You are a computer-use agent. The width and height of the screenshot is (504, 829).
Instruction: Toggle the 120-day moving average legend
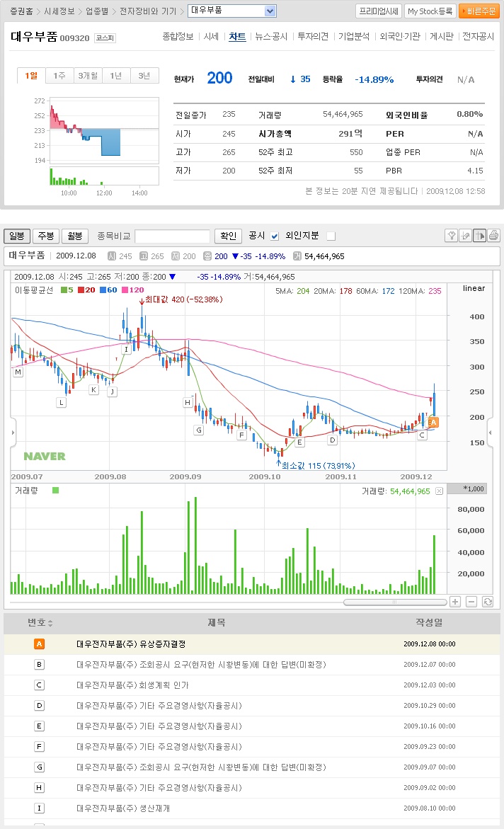click(133, 290)
